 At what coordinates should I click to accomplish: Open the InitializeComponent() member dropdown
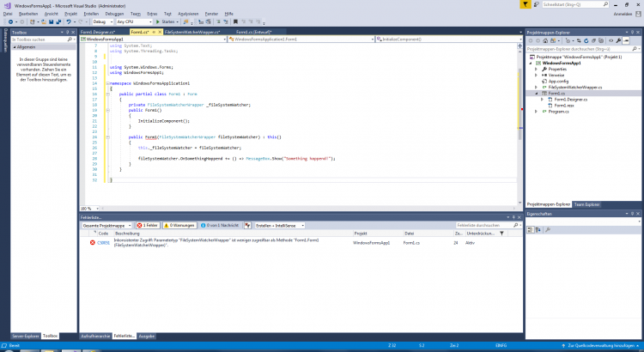click(x=448, y=39)
